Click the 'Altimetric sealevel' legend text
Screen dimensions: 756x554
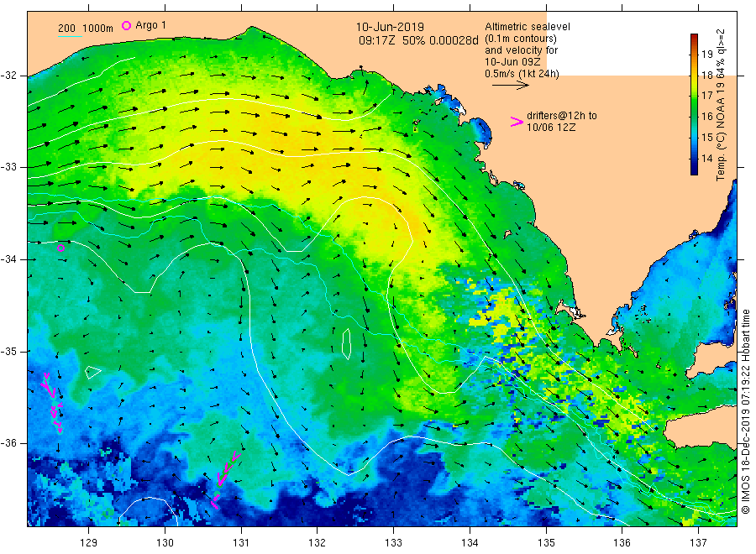(527, 27)
